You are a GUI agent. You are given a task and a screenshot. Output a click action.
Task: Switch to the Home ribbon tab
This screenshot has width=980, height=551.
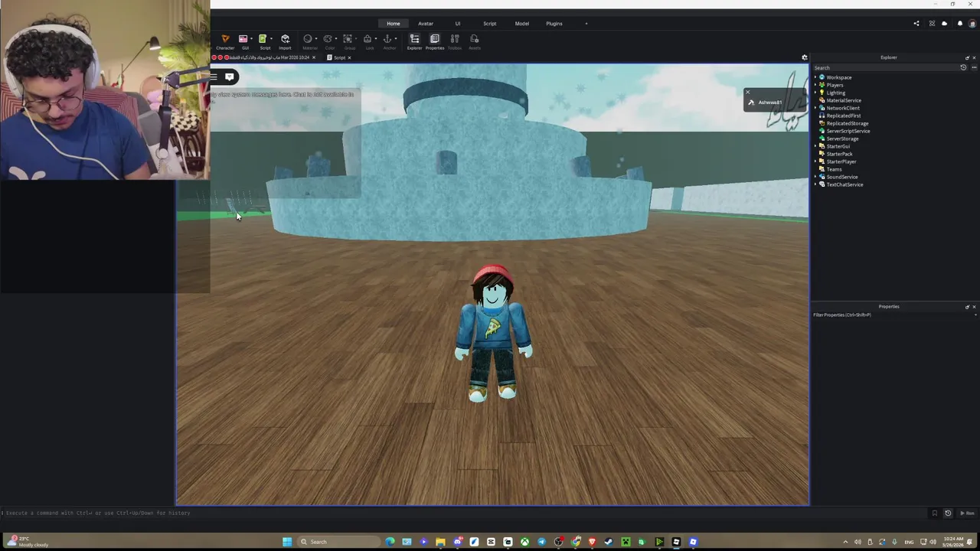(x=394, y=24)
